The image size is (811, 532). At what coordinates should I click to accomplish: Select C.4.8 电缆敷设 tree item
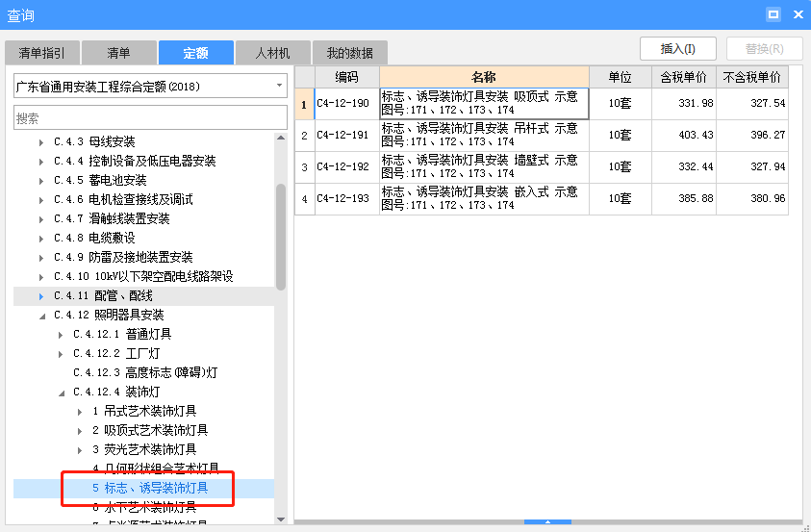(x=94, y=238)
